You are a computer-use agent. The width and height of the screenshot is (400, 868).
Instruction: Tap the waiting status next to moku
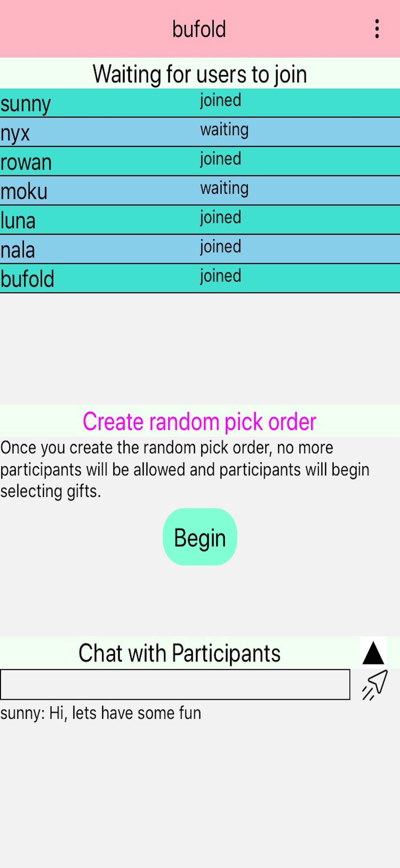tap(224, 188)
